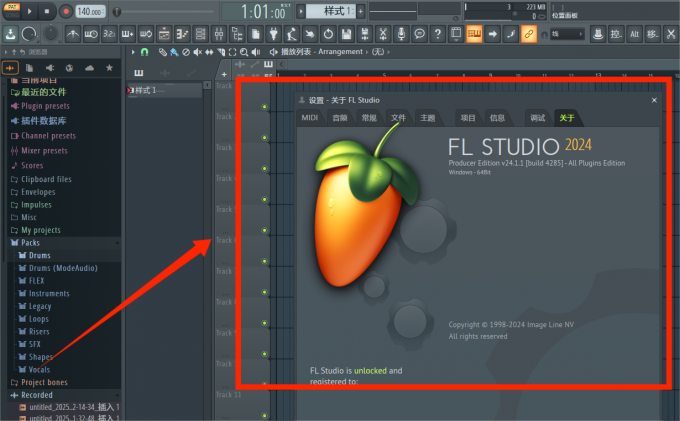
Task: Open the channel rack icon
Action: point(200,34)
